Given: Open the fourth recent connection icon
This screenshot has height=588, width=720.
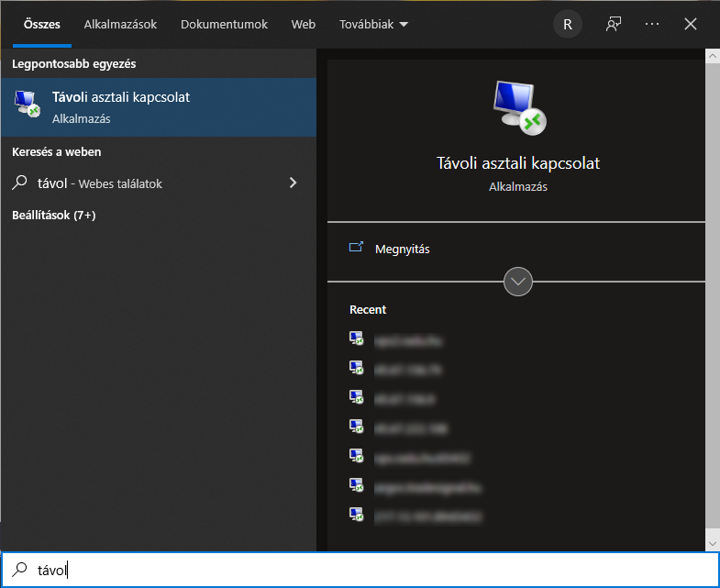Looking at the screenshot, I should [x=356, y=427].
